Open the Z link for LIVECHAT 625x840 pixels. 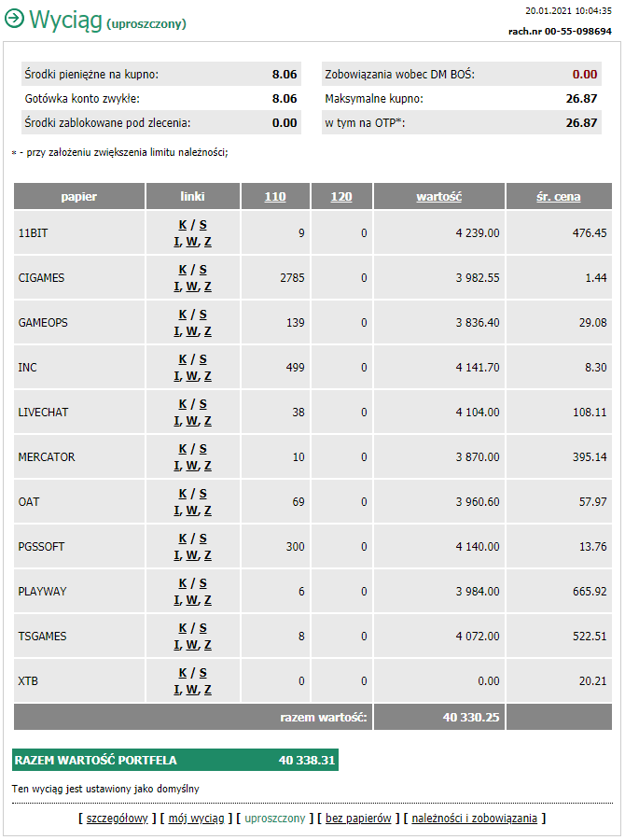(208, 422)
